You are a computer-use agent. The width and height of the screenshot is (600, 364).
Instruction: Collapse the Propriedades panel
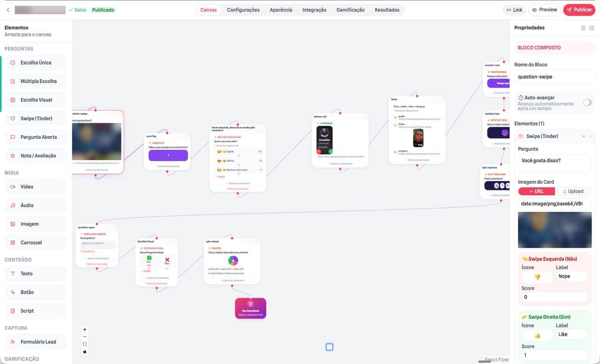point(592,28)
